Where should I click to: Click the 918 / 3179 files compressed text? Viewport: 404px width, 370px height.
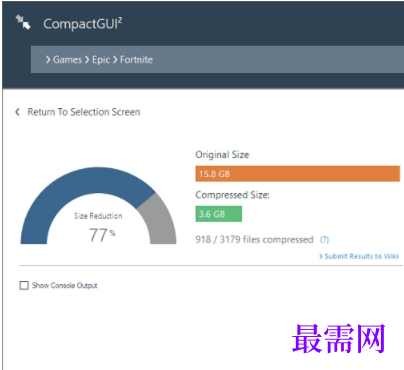click(x=254, y=239)
